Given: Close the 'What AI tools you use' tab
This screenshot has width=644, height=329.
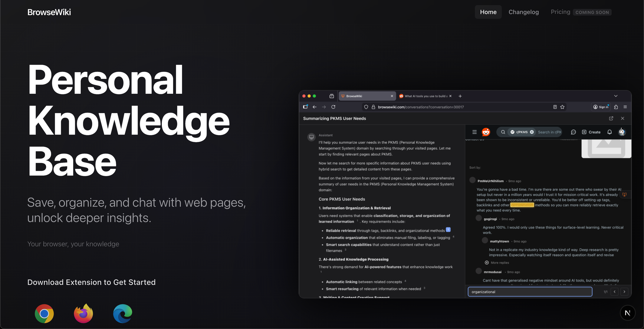Looking at the screenshot, I should pyautogui.click(x=450, y=96).
